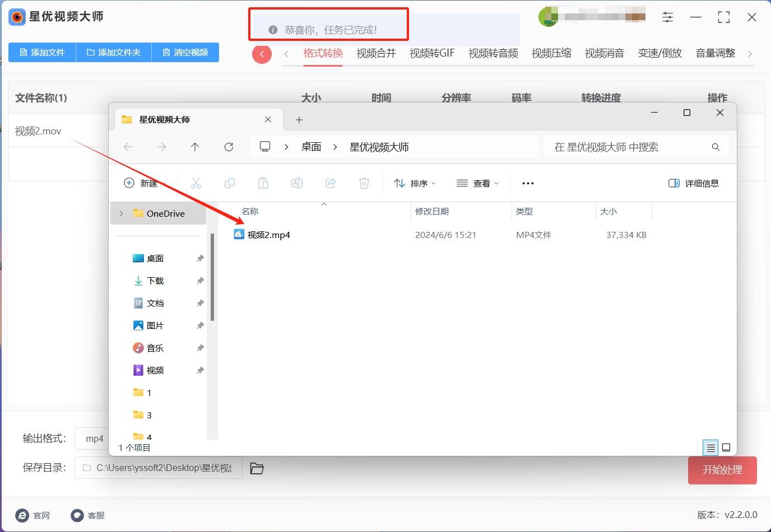Toggle the 详细信息 details pane

pyautogui.click(x=694, y=183)
